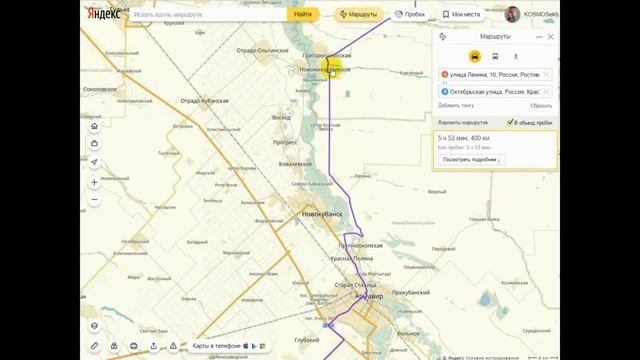The image size is (640, 360).
Task: Click the Отрадо-Ольгинское map label
Action: (x=262, y=51)
